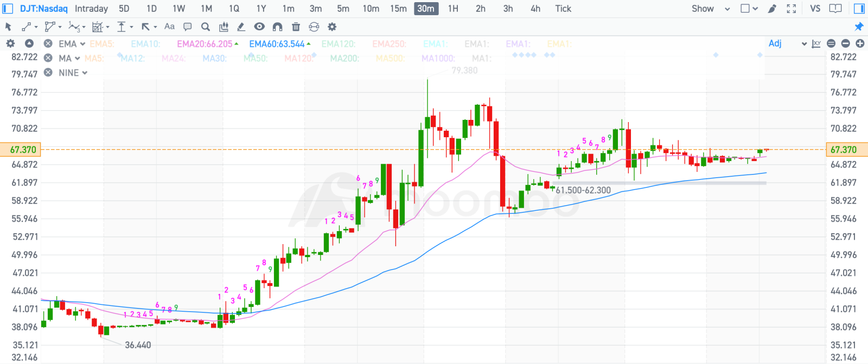Toggle drawings visibility with eye icon
Viewport: 868px width, 364px height.
[259, 27]
